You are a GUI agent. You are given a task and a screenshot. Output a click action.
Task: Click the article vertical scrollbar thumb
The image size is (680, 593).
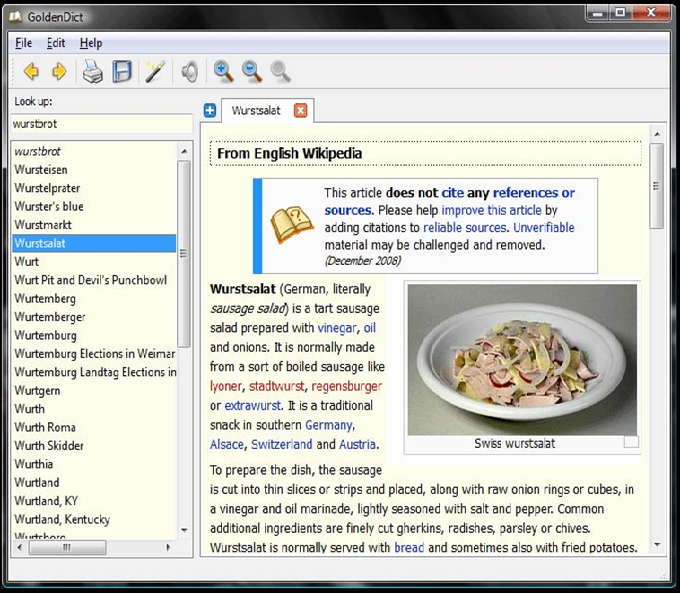(x=657, y=186)
